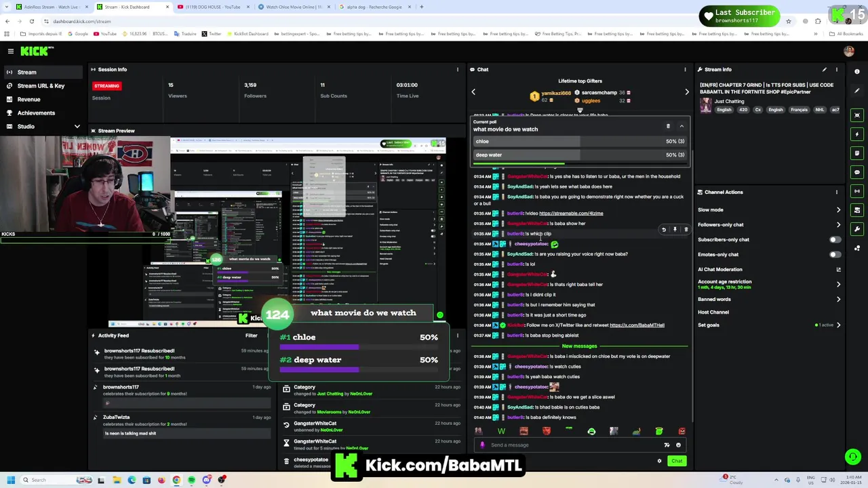The image size is (868, 488).
Task: Open the emoji picker in chat
Action: click(678, 445)
